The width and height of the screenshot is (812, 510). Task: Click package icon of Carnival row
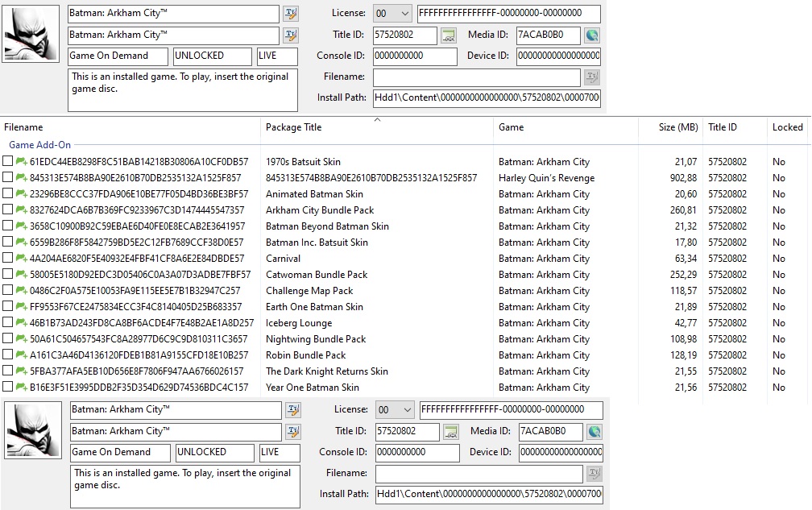[21, 258]
